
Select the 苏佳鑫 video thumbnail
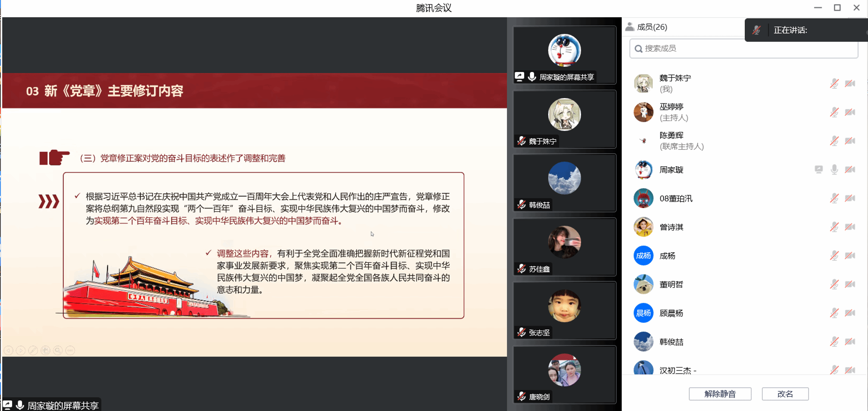(x=564, y=247)
